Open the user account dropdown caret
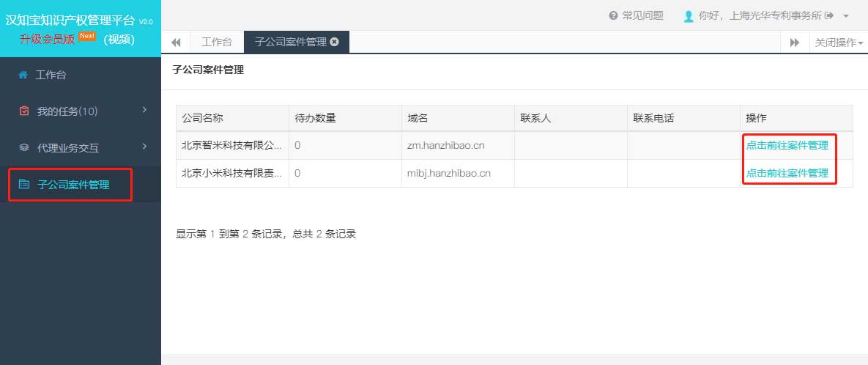The width and height of the screenshot is (868, 365). tap(846, 16)
